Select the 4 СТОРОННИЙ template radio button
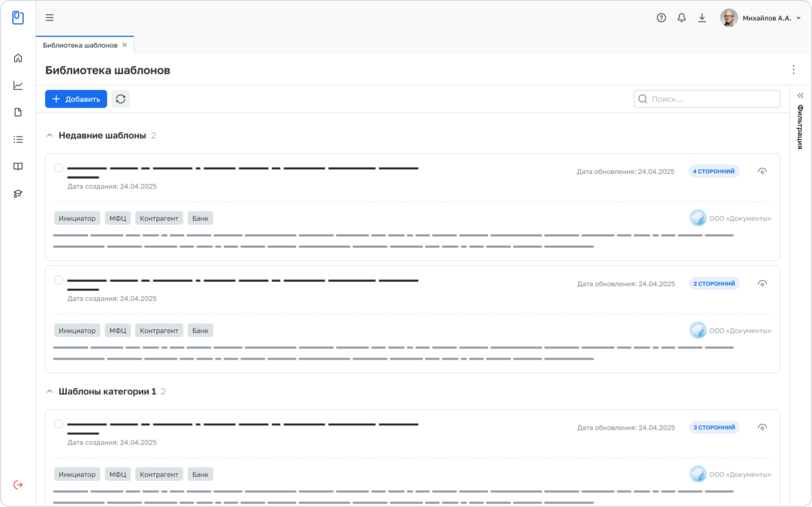Screen dimensions: 812x507 (59, 168)
